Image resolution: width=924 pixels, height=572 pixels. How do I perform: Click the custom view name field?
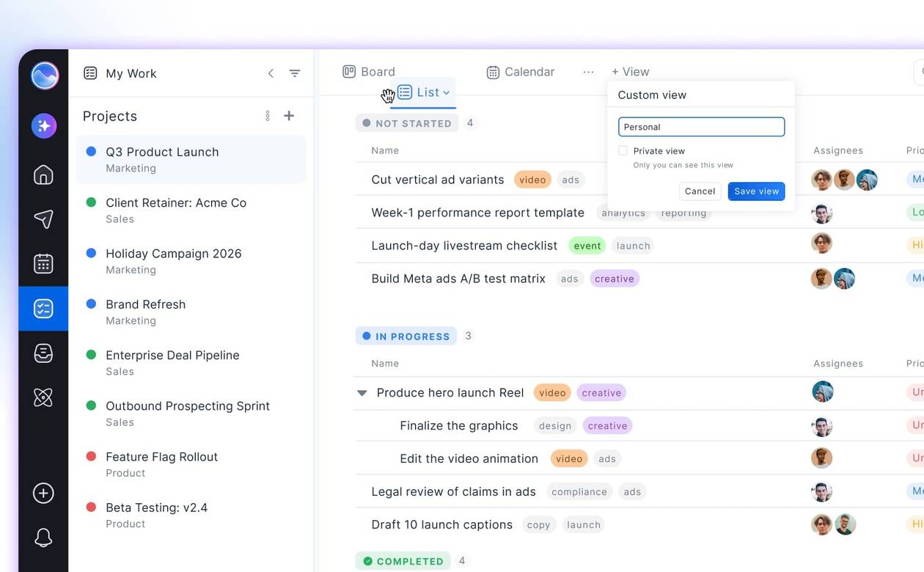702,127
